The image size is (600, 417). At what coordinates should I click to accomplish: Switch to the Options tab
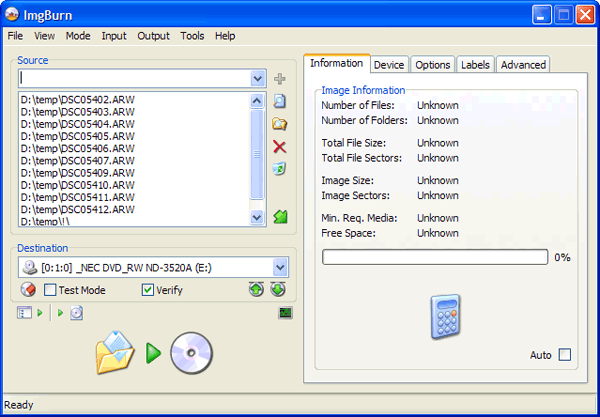432,65
